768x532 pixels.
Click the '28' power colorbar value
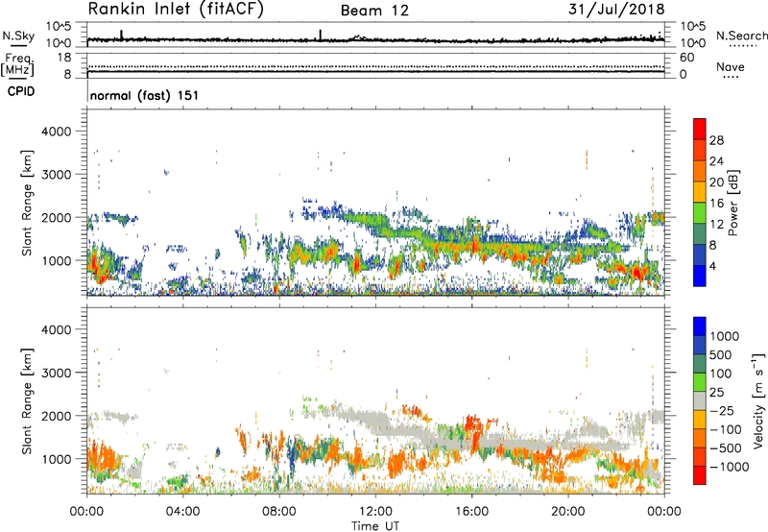coord(716,140)
